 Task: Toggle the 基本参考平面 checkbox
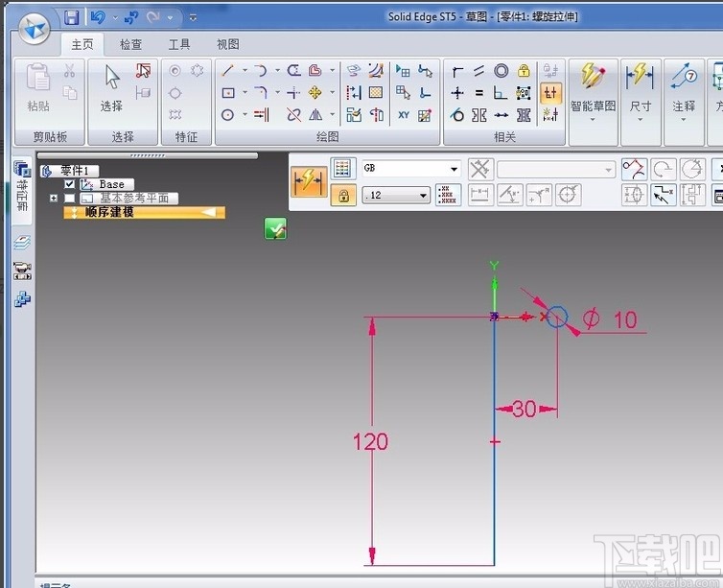[69, 198]
